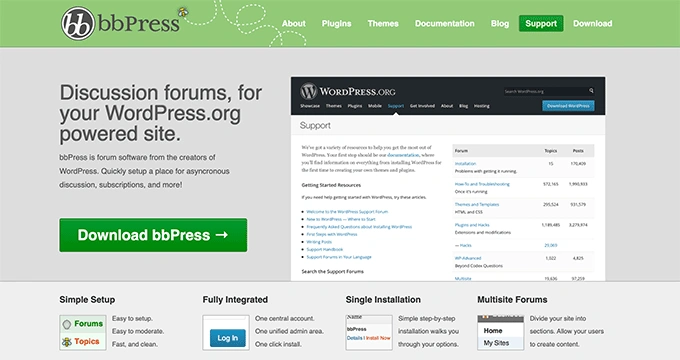
Task: Click the WordPress W logo in screenshot
Action: coord(308,91)
